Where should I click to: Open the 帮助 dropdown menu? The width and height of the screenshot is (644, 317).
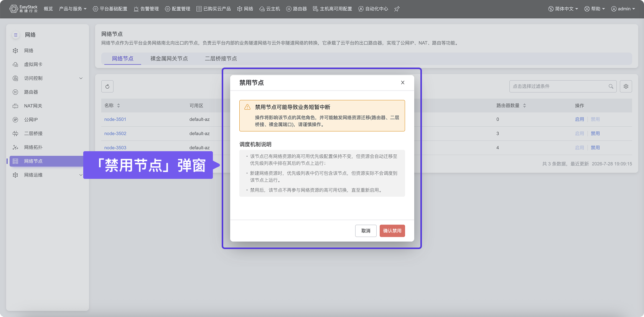tap(595, 9)
